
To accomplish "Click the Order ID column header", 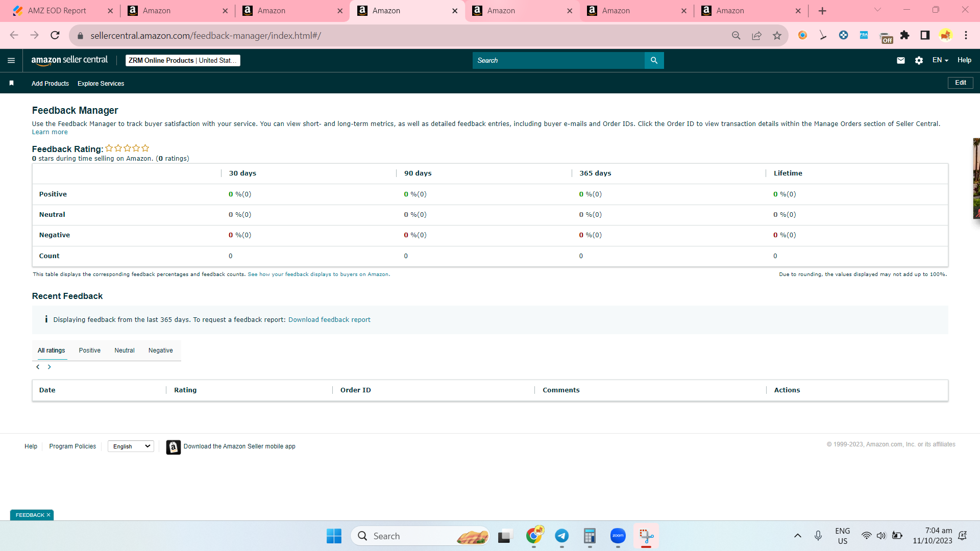I will 356,390.
